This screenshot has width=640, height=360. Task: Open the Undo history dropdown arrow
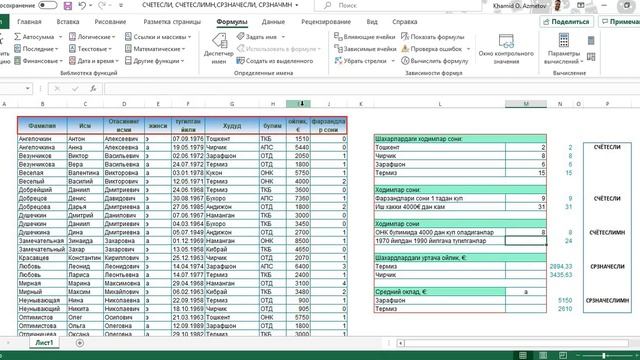pos(90,5)
